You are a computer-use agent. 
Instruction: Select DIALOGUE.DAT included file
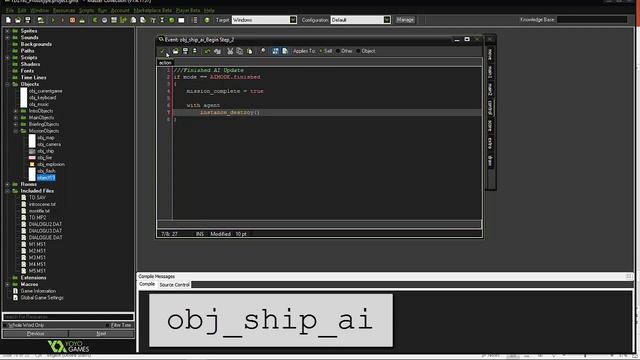tap(46, 237)
